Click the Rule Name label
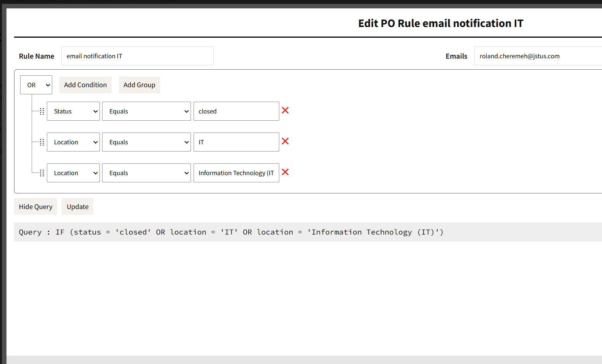602x364 pixels. 37,56
